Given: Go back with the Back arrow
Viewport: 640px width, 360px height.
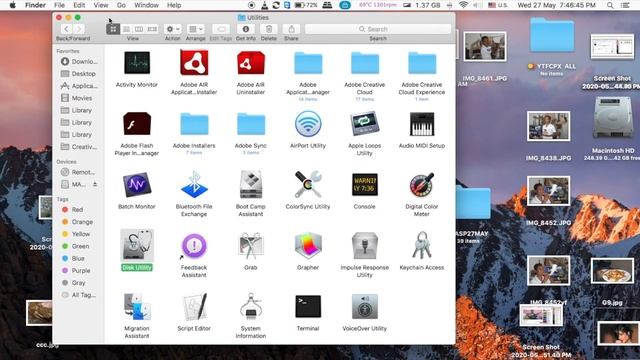Looking at the screenshot, I should (x=67, y=29).
